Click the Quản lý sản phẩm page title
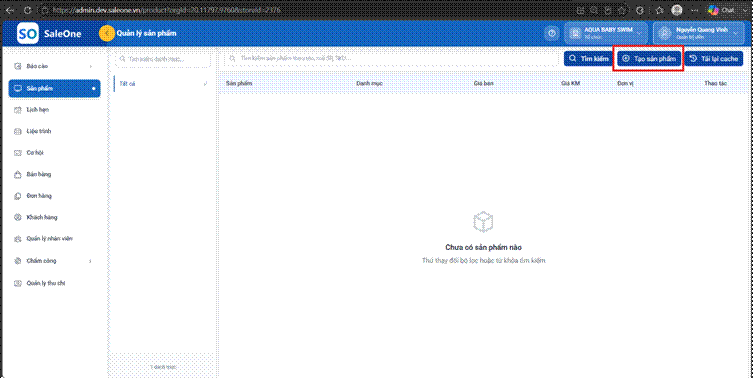This screenshot has height=378, width=753. 146,33
